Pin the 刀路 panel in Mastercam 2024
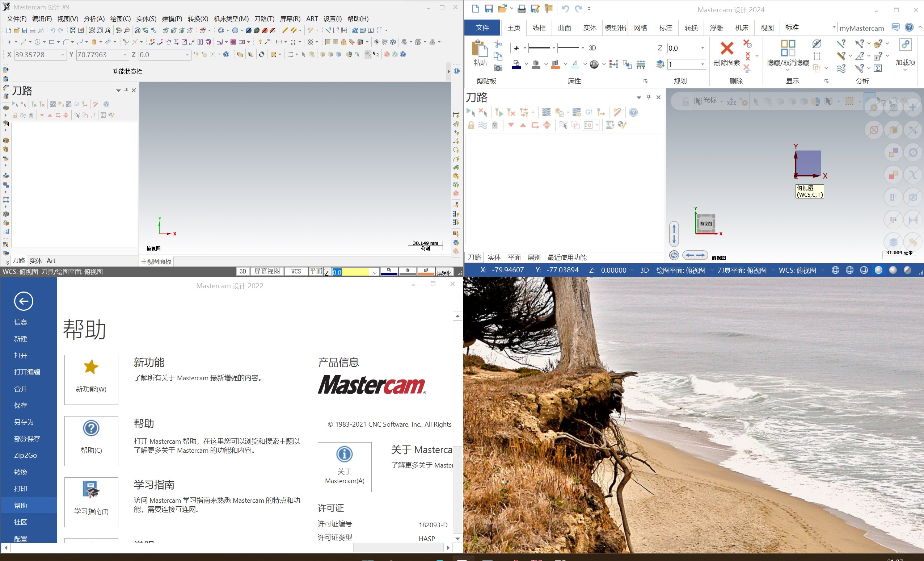 649,97
